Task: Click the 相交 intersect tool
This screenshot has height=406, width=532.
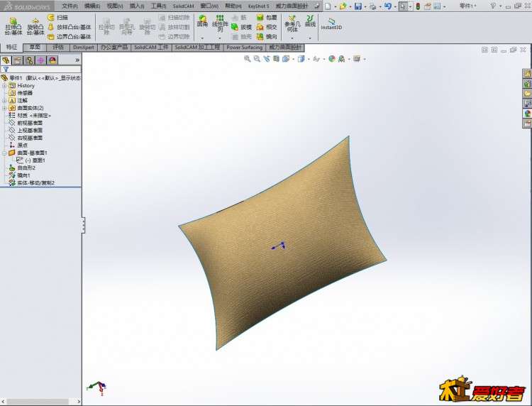Action: pyautogui.click(x=267, y=27)
